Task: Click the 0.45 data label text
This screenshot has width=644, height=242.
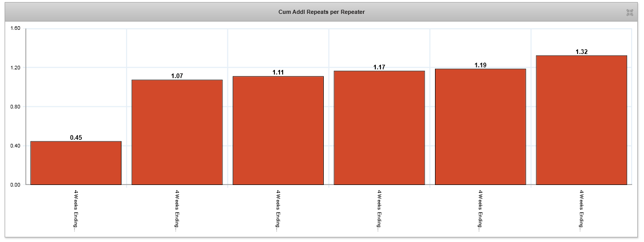Action: click(76, 138)
